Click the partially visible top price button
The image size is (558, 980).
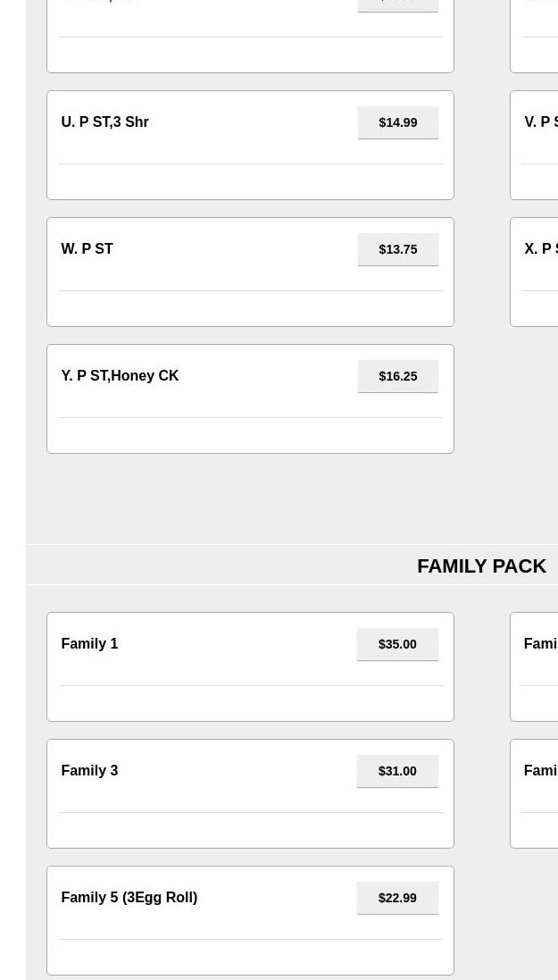(397, 4)
